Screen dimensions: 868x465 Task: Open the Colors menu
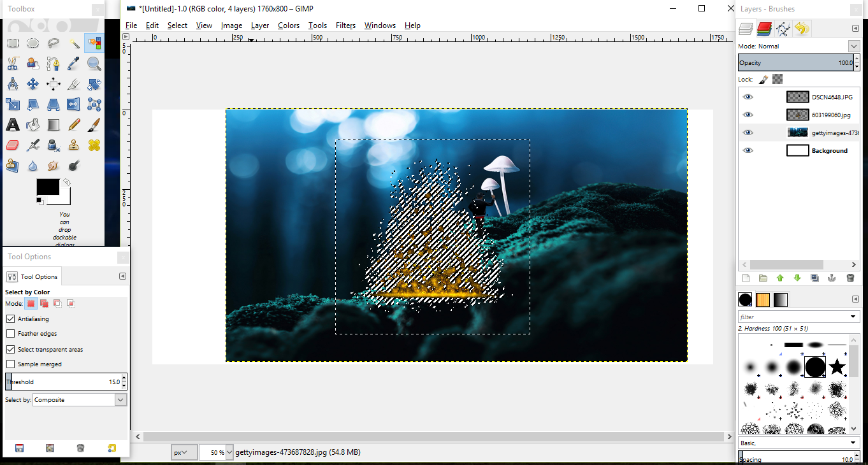tap(289, 25)
